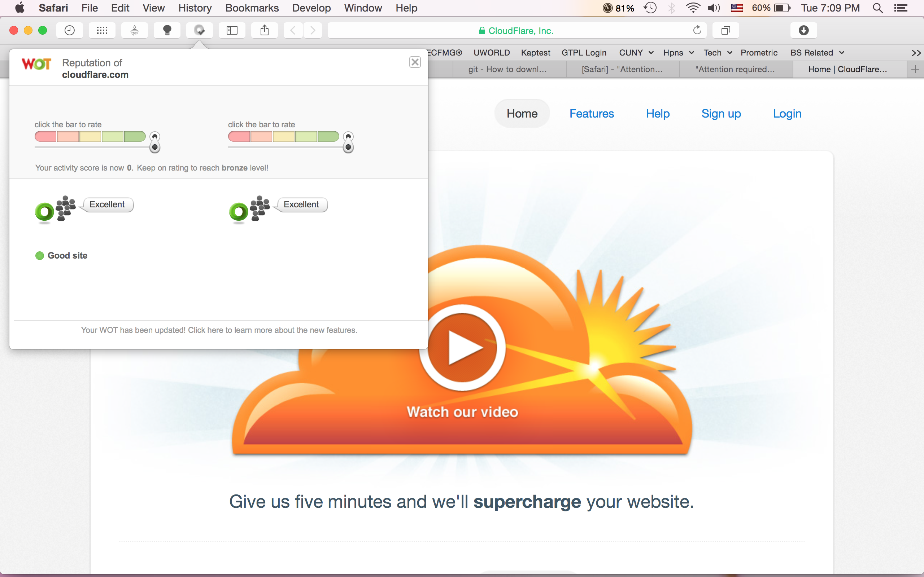Toggle the sidebar button
The width and height of the screenshot is (924, 577).
232,30
